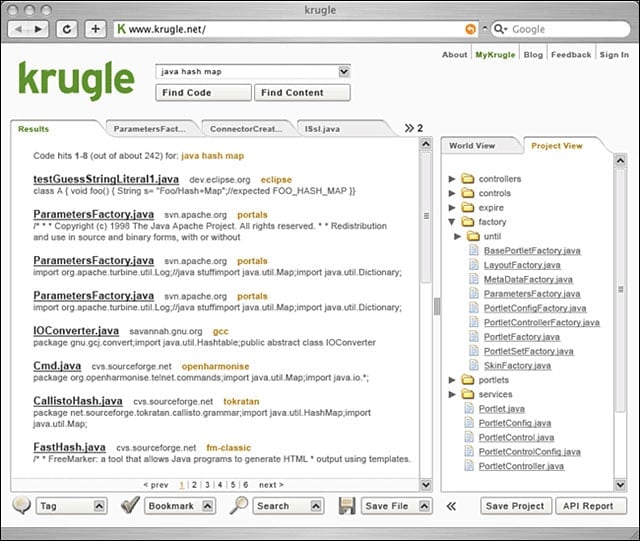Open the Feedback link
The image size is (640, 541).
pos(571,55)
